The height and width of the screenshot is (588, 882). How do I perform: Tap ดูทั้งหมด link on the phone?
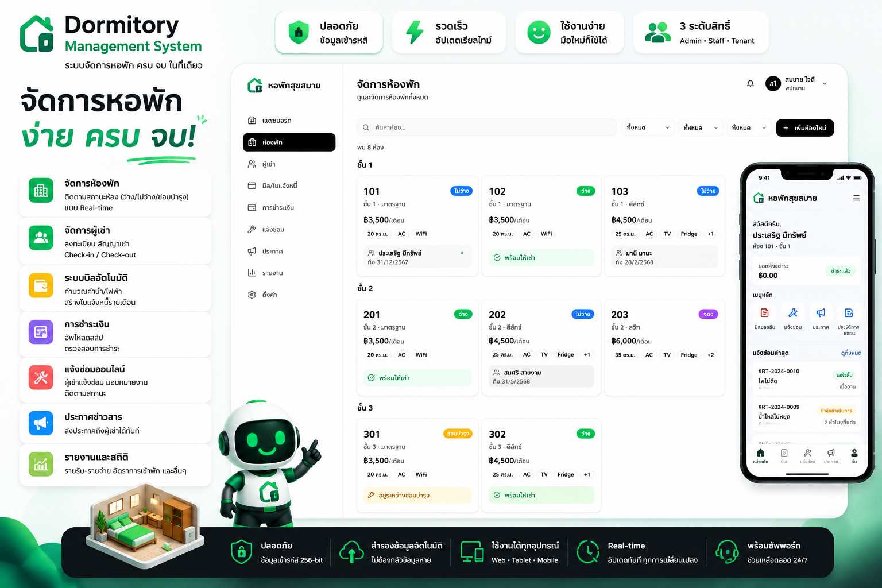coord(851,353)
